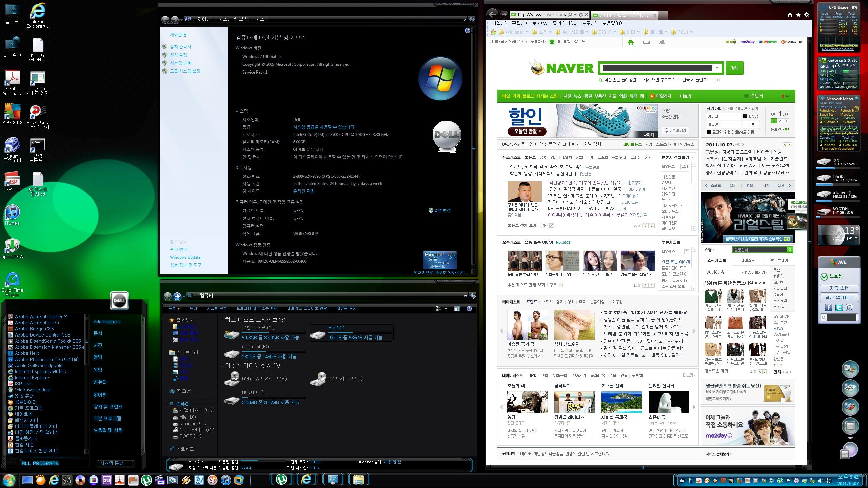Screen dimensions: 868x488
Task: Open IE home button at top right
Action: pos(790,15)
